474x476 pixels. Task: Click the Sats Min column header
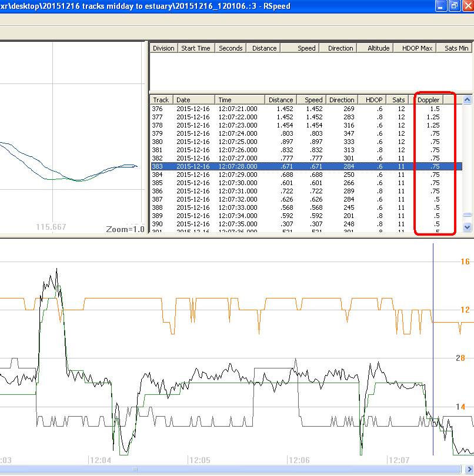[456, 48]
